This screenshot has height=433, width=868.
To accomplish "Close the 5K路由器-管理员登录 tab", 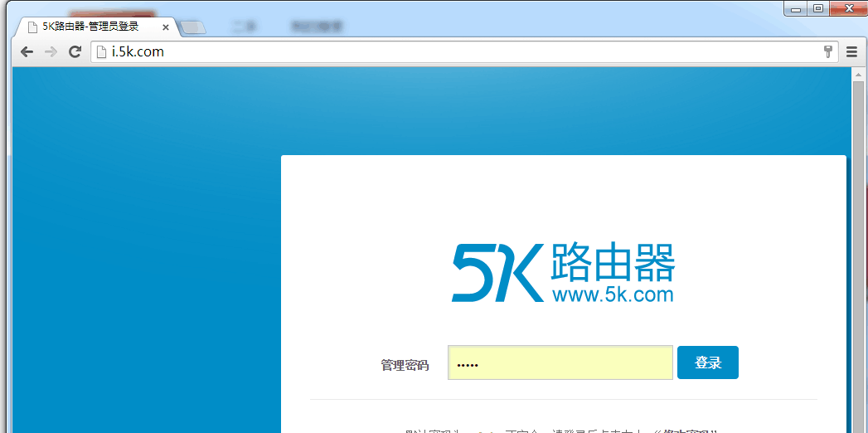I will point(165,27).
